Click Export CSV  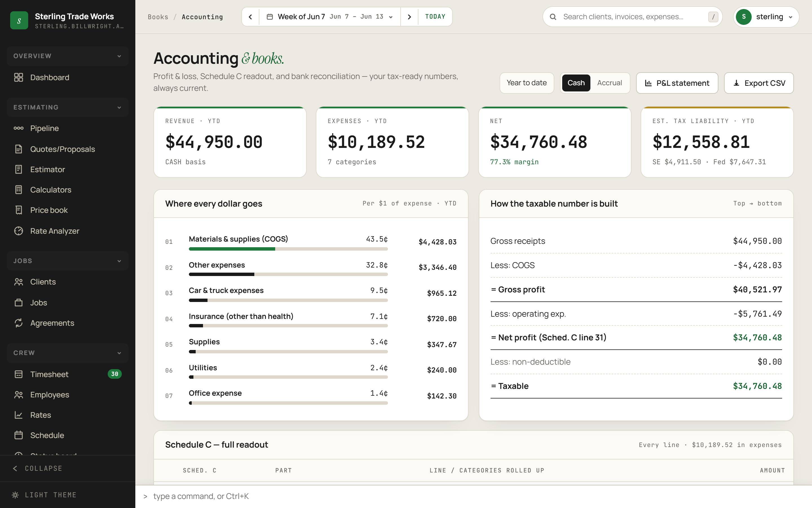(x=759, y=83)
